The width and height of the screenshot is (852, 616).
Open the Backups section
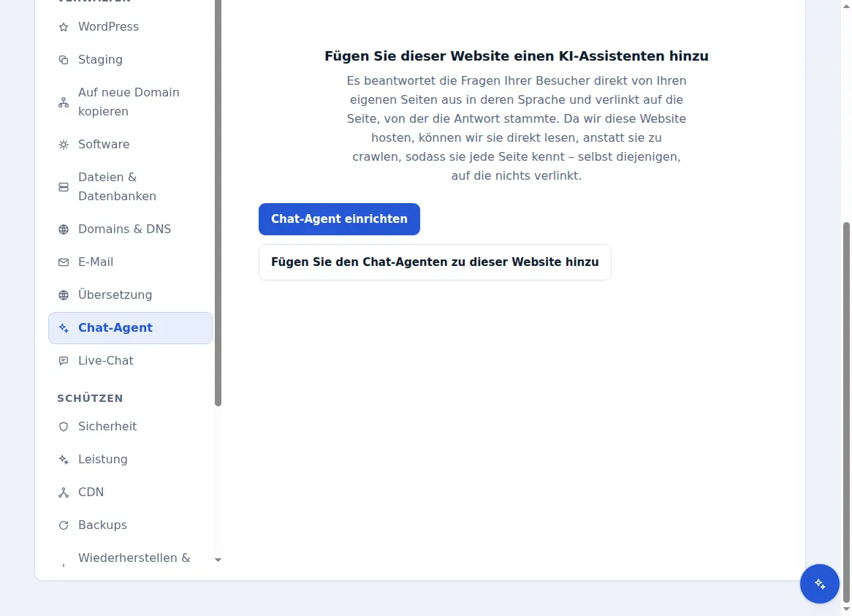(x=130, y=525)
